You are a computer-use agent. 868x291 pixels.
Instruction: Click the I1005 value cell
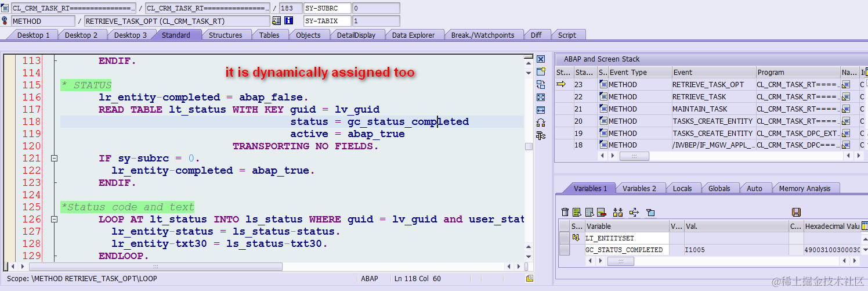click(736, 250)
